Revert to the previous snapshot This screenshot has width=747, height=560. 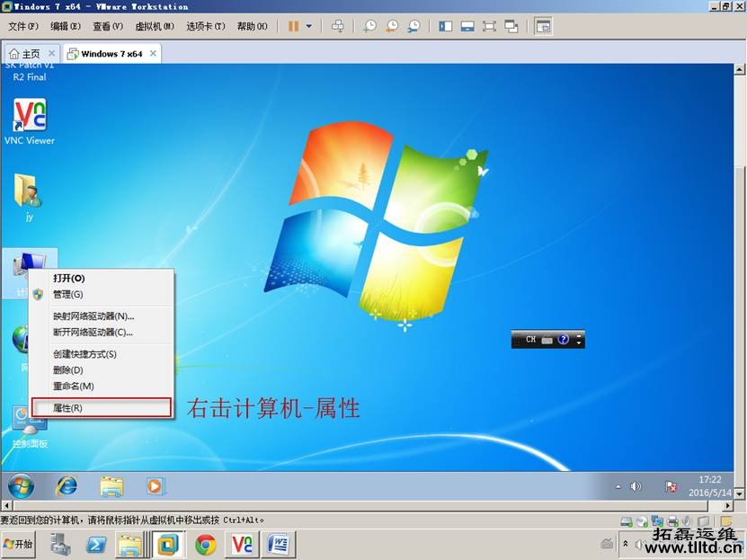click(x=392, y=26)
